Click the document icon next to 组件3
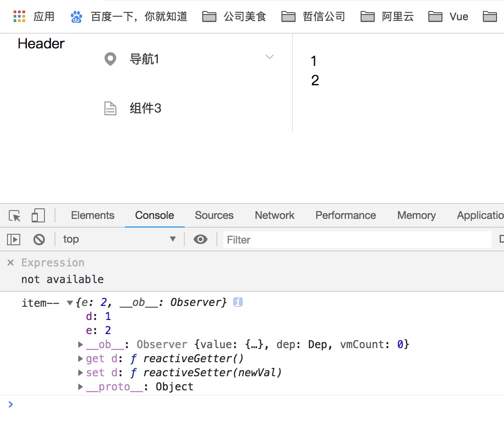This screenshot has width=504, height=429. click(x=110, y=108)
